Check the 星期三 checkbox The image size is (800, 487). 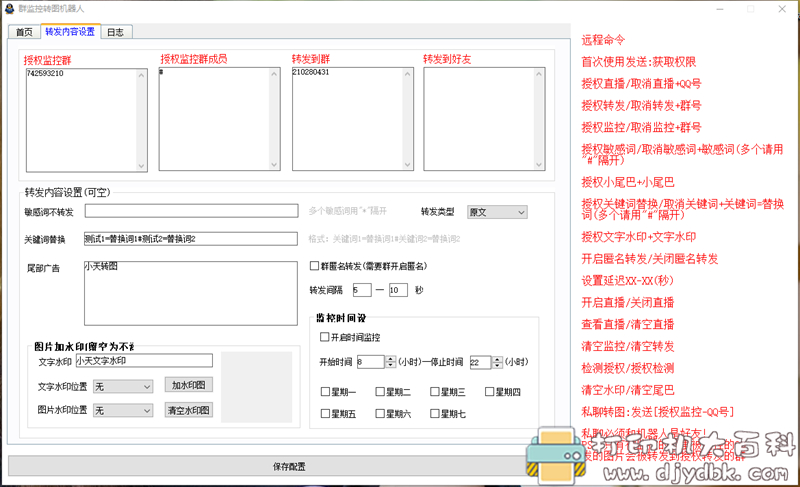coord(435,392)
